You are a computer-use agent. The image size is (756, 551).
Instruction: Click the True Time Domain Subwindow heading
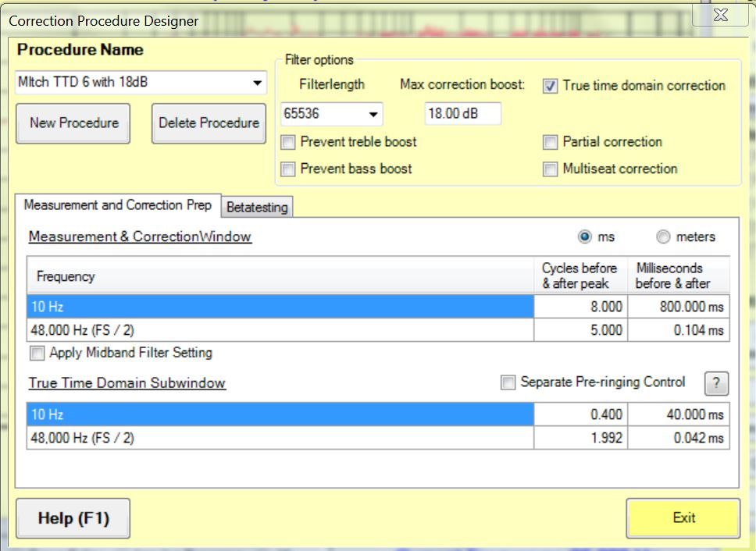(x=127, y=383)
